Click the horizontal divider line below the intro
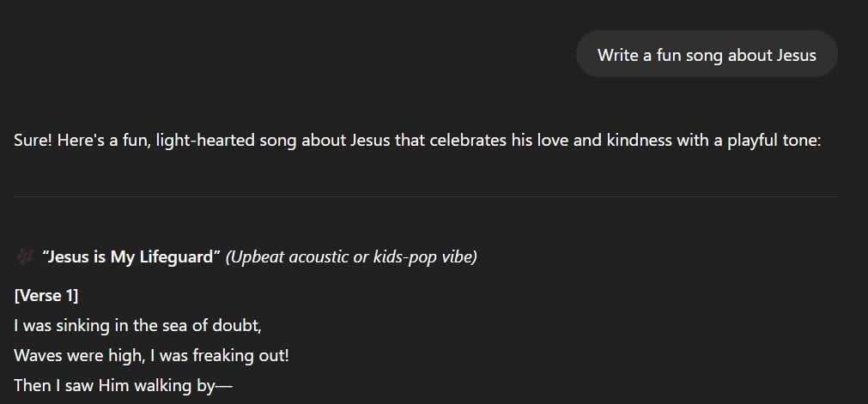 [426, 196]
